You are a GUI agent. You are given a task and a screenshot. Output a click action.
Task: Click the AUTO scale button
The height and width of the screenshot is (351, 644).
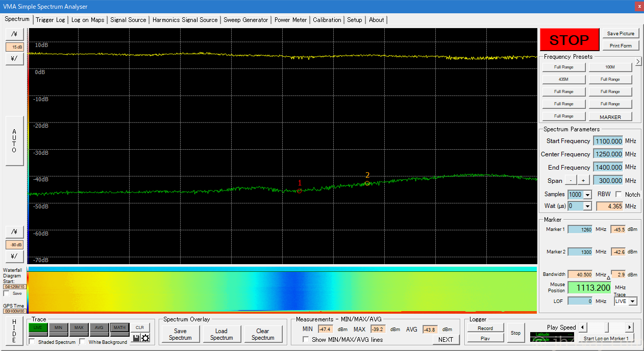click(x=14, y=141)
